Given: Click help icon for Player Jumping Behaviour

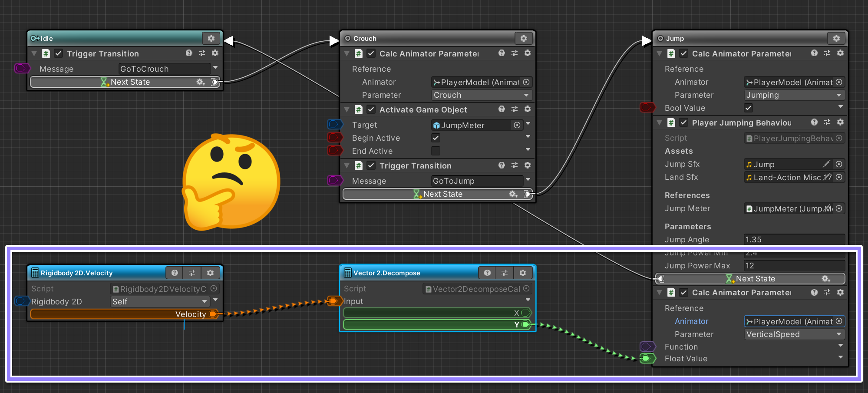Looking at the screenshot, I should (x=814, y=122).
